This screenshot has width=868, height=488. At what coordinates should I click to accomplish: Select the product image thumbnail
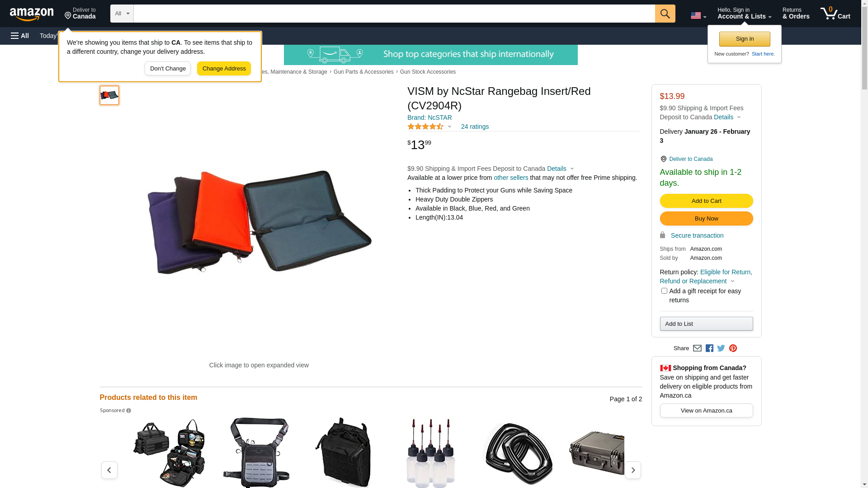(109, 95)
